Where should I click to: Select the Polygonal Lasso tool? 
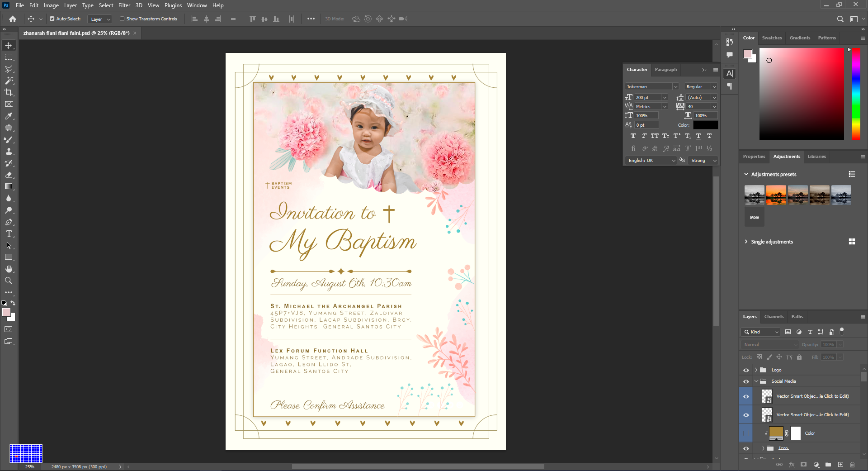[9, 69]
